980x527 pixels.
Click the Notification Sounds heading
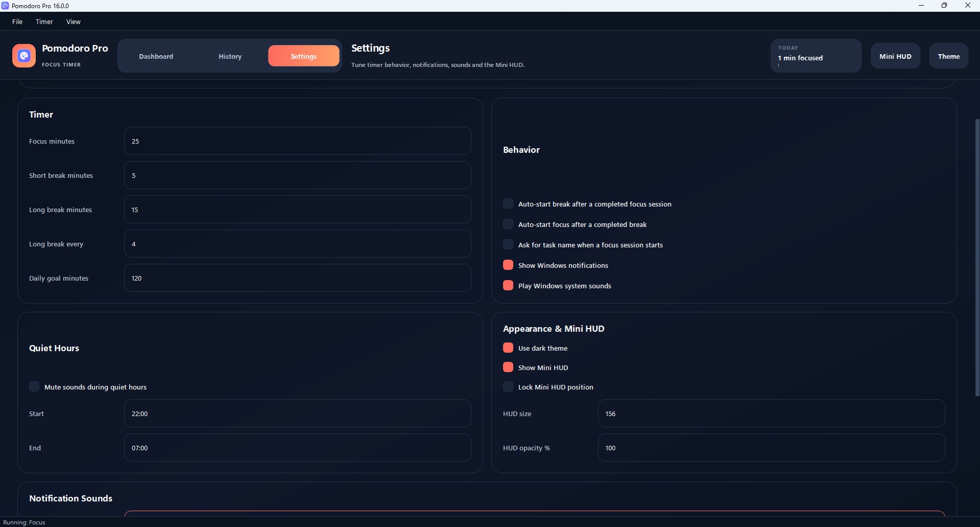(70, 498)
